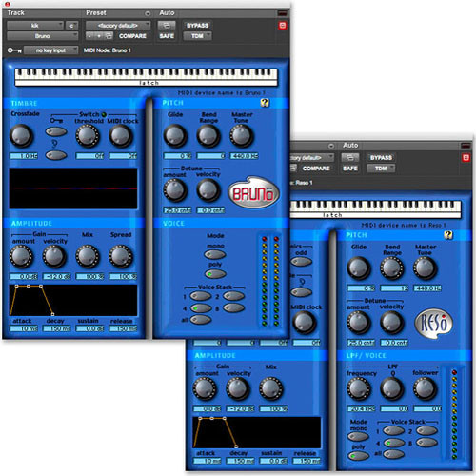Image resolution: width=476 pixels, height=476 pixels.
Task: Click the Reso logo badge
Action: pos(433,323)
